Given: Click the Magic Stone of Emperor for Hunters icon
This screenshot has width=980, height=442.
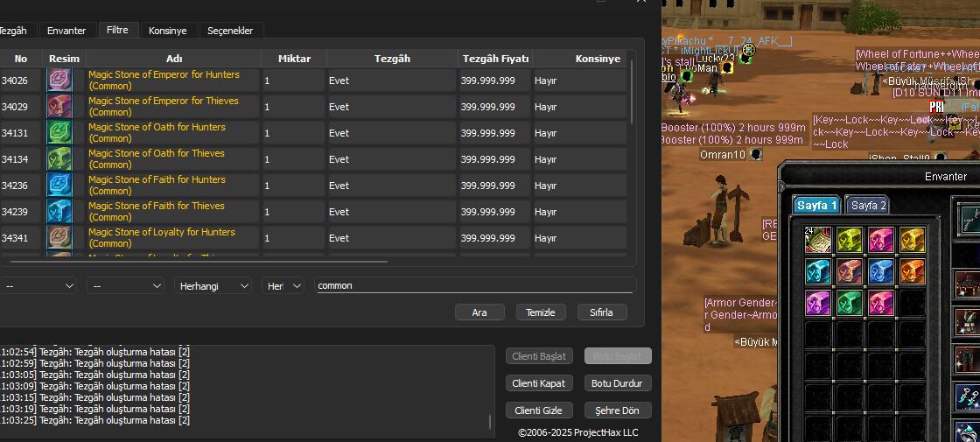Looking at the screenshot, I should click(59, 81).
